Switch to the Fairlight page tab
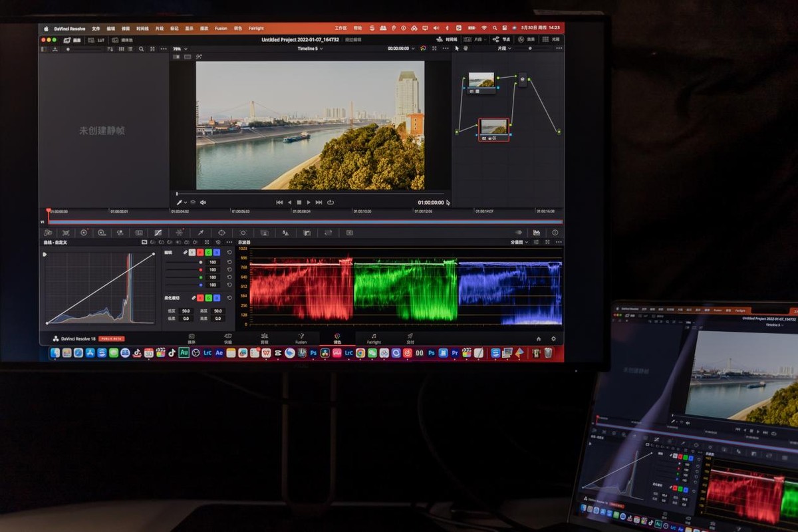Screen dimensions: 798x532 pos(374,338)
